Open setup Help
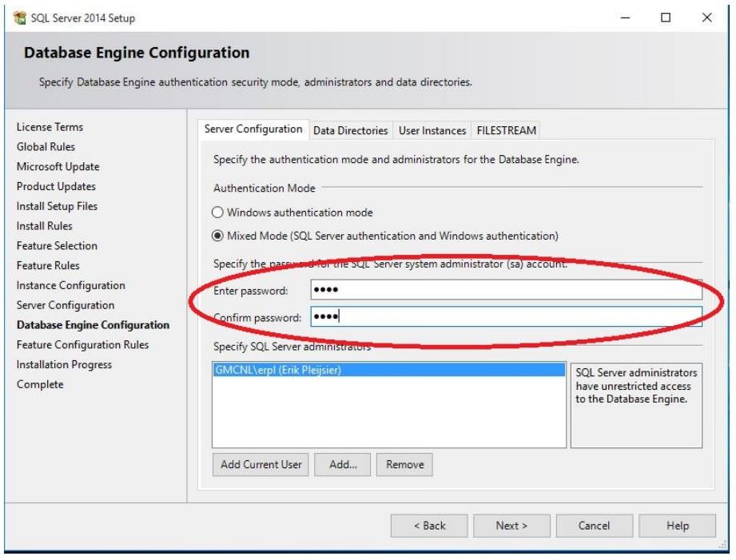 pos(678,526)
